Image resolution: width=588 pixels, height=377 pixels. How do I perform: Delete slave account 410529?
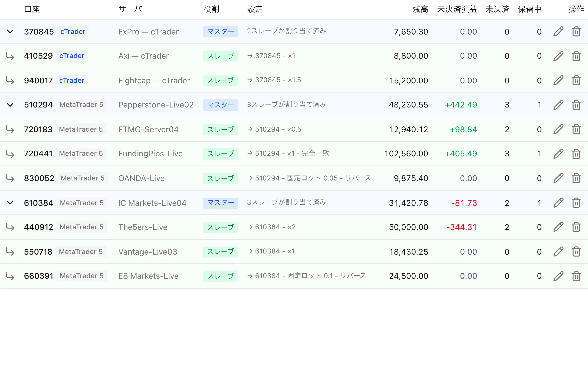576,56
